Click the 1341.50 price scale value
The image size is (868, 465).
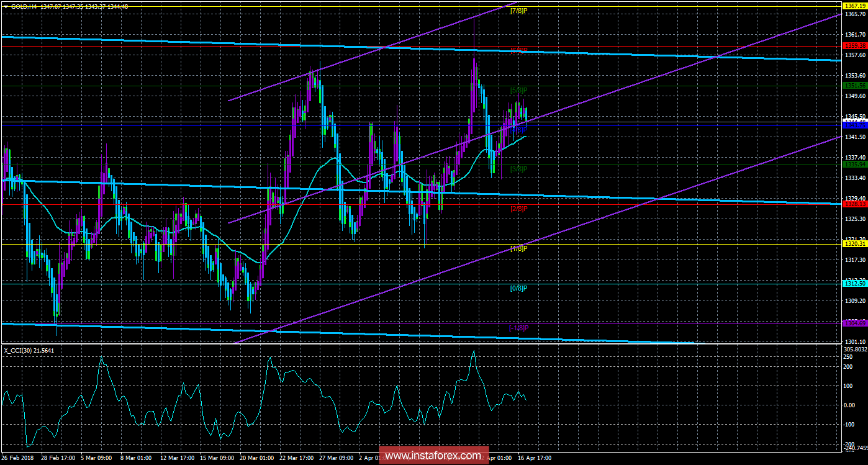tap(854, 137)
